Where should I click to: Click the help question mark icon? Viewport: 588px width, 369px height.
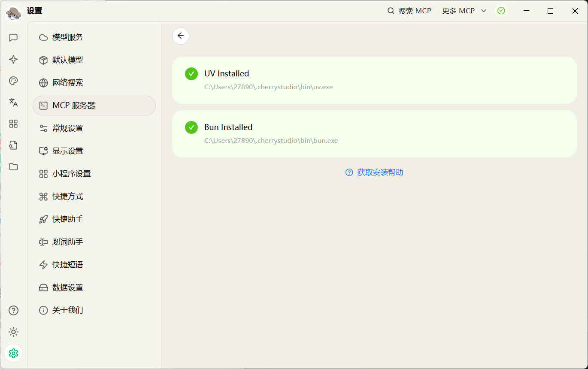click(x=13, y=310)
